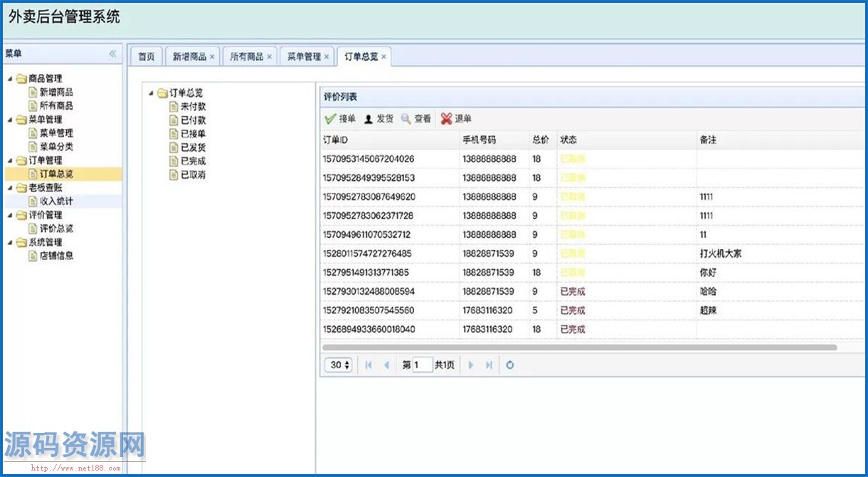Jump to last page arrow icon
Image resolution: width=868 pixels, height=477 pixels.
pyautogui.click(x=489, y=365)
